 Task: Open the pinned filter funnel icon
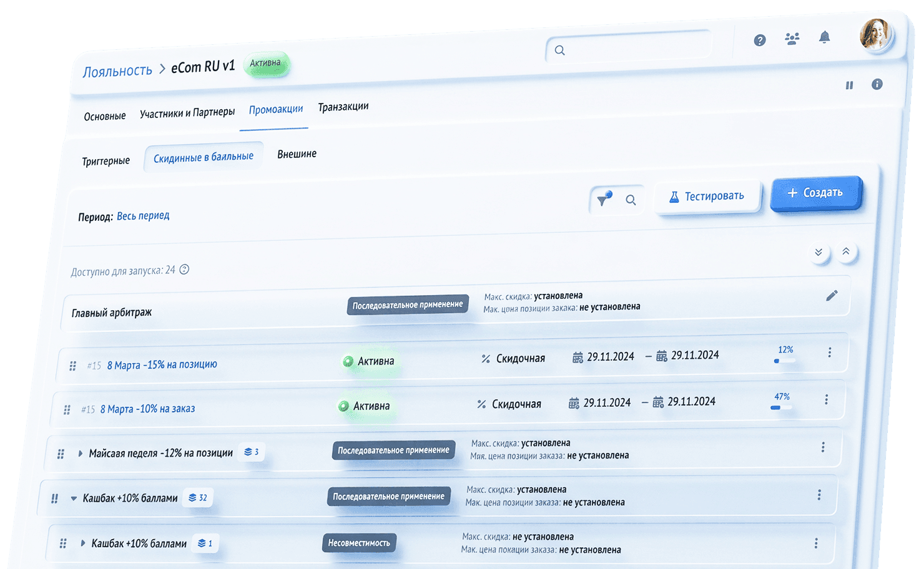pyautogui.click(x=604, y=199)
